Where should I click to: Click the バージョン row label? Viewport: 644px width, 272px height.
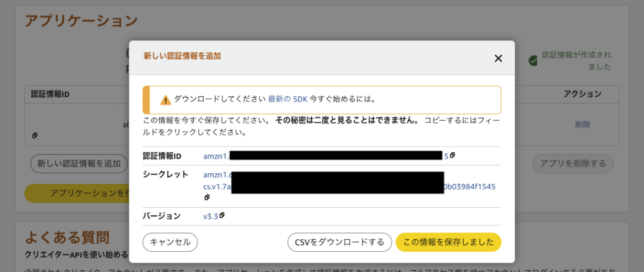(162, 216)
